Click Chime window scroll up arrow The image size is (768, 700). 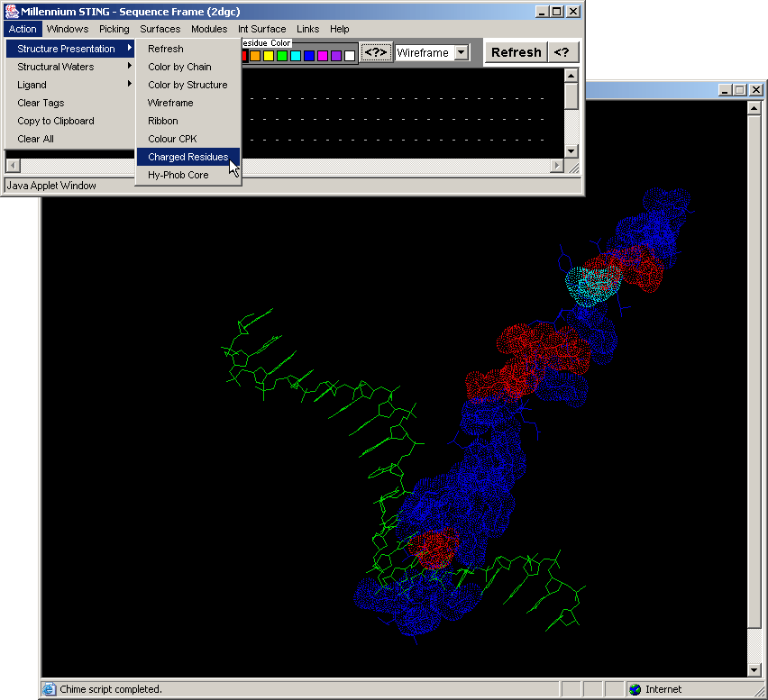754,108
